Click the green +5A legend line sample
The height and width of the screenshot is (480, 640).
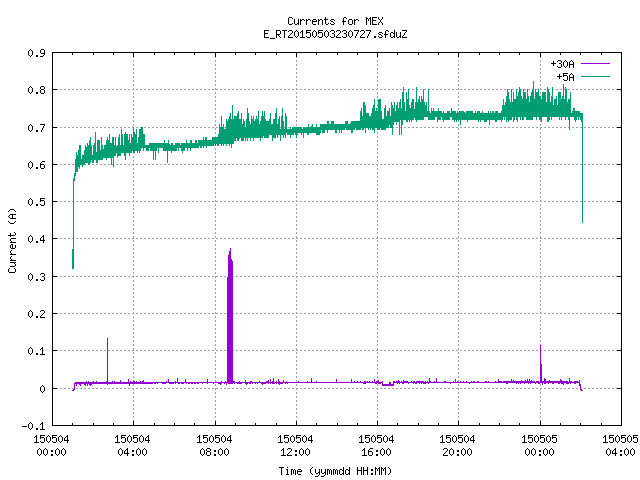pos(595,76)
